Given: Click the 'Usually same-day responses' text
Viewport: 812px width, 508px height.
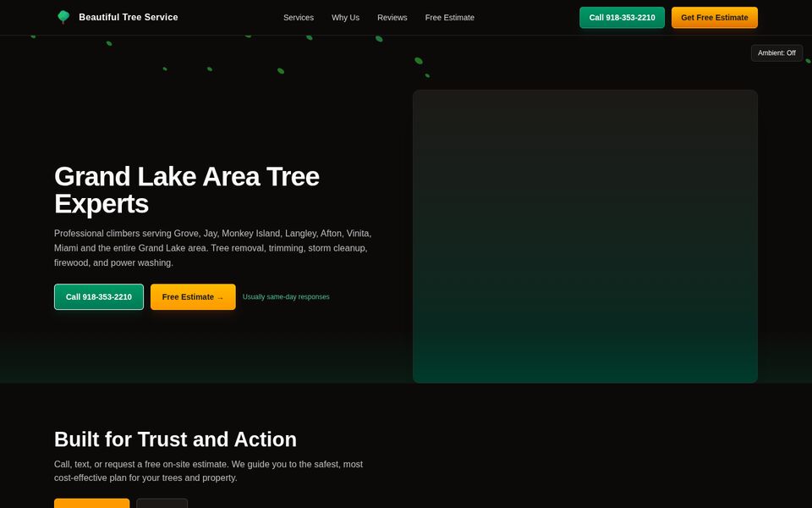Looking at the screenshot, I should click(x=286, y=297).
